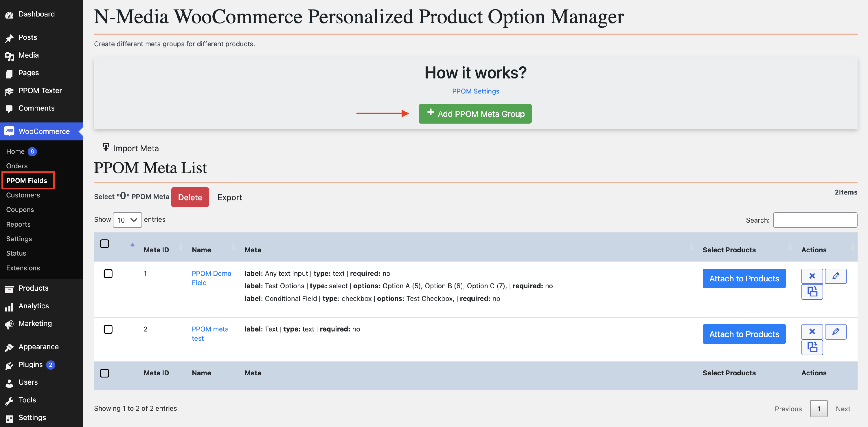Attach PPOM Demo Field to products
The image size is (868, 427).
click(x=744, y=278)
